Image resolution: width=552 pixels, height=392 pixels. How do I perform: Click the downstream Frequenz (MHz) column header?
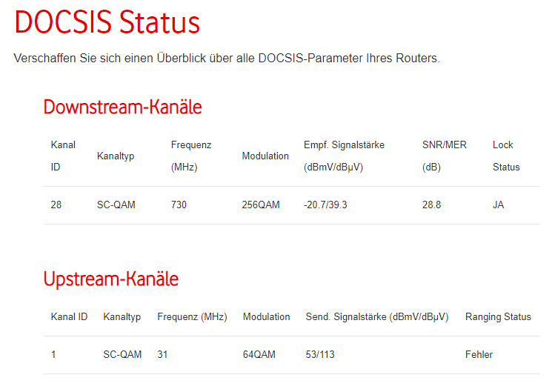click(191, 156)
